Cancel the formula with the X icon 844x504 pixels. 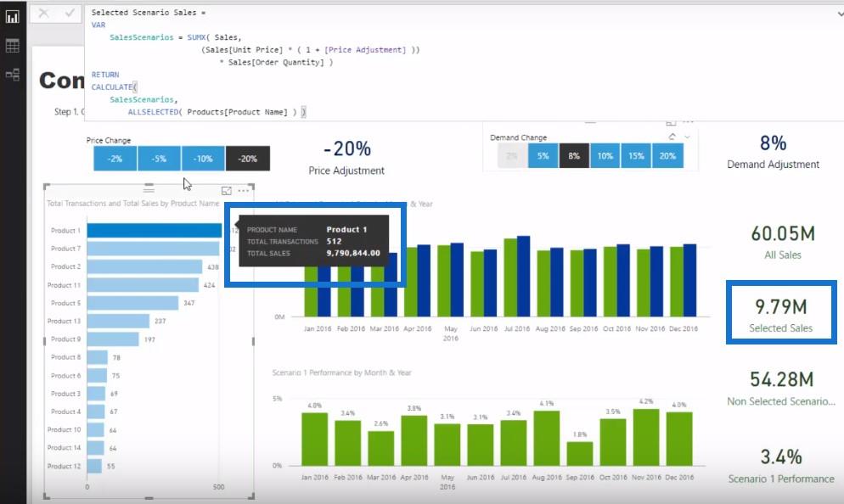[43, 13]
